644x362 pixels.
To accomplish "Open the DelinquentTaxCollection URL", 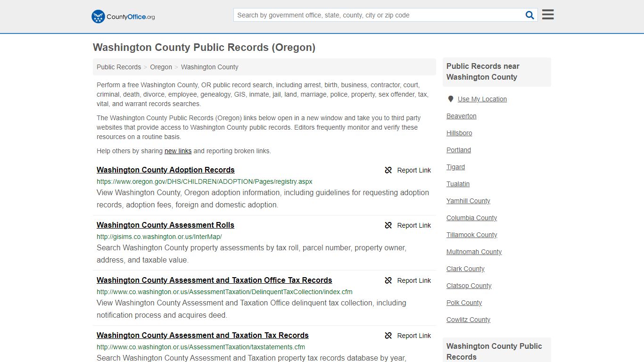I will tap(224, 292).
